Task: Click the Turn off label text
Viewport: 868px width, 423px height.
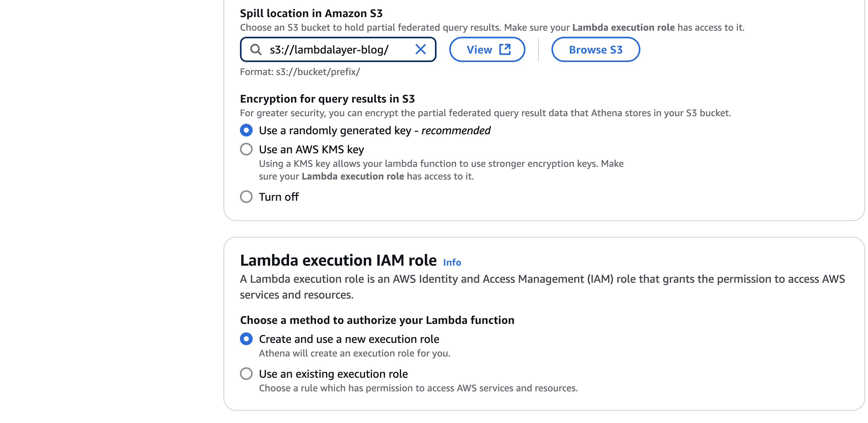Action: 279,197
